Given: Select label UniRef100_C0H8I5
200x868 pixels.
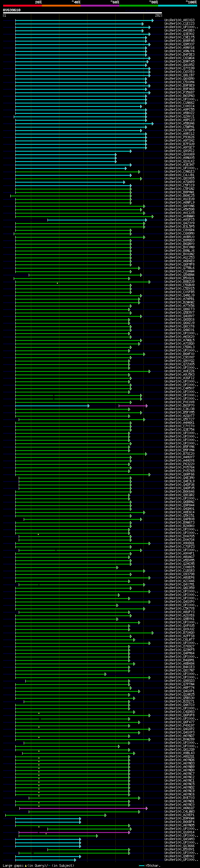Looking at the screenshot, I should 179,567.
